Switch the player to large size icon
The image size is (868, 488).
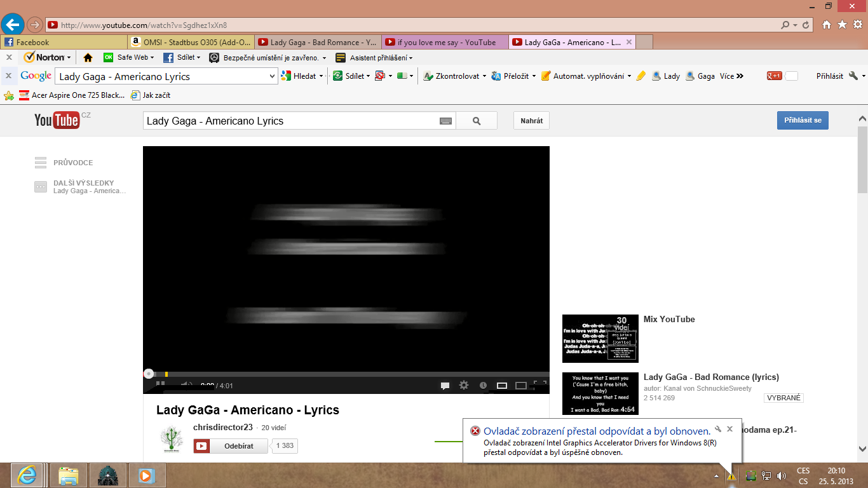[x=521, y=385]
